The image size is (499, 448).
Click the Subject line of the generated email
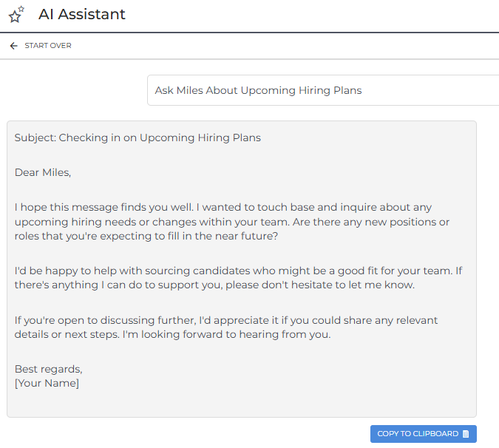138,138
